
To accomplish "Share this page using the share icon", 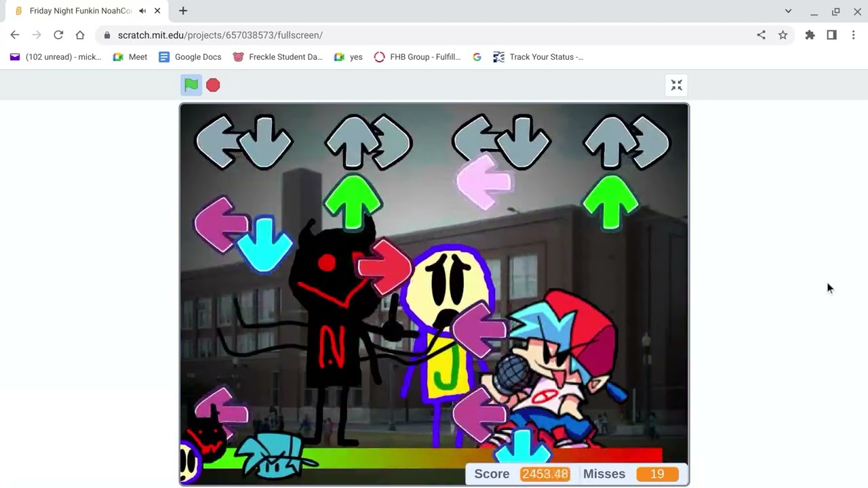I will click(x=761, y=35).
